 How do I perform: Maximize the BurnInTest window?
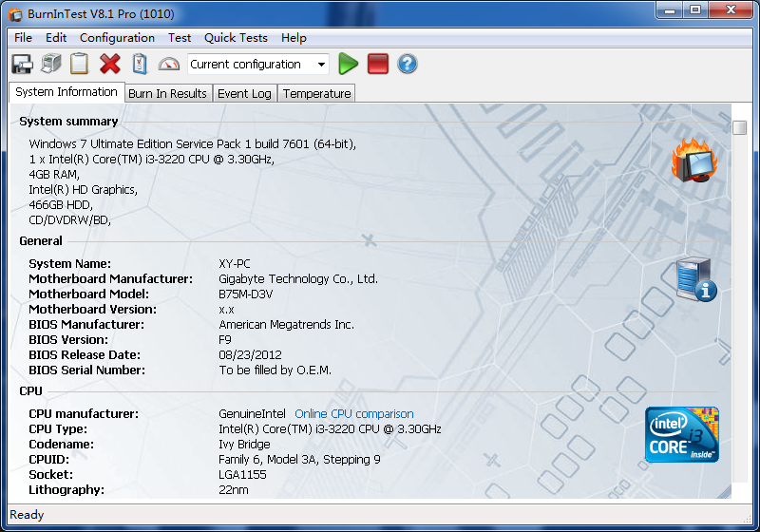click(695, 10)
